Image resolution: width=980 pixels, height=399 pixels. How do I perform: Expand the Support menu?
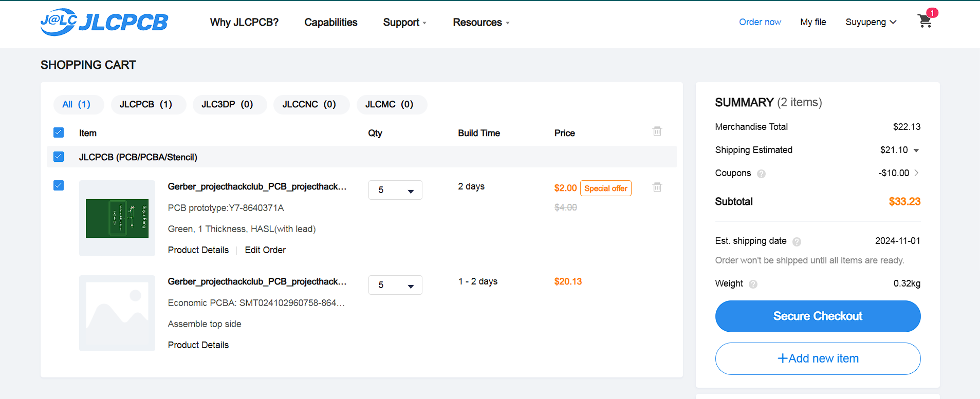[404, 22]
